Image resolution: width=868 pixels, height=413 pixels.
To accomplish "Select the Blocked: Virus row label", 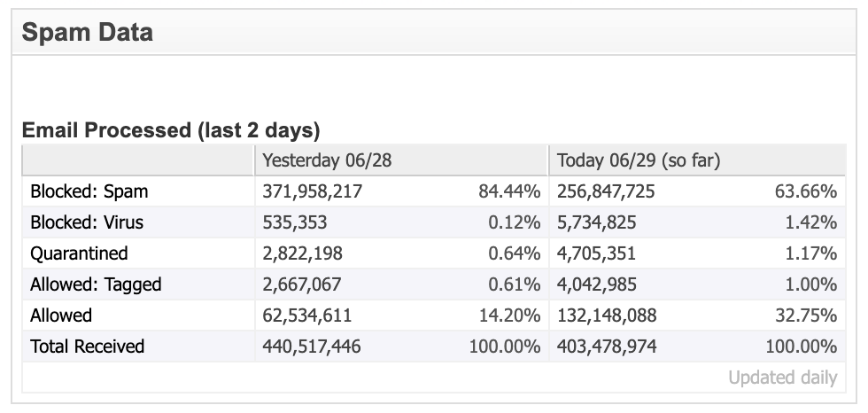I will (87, 222).
